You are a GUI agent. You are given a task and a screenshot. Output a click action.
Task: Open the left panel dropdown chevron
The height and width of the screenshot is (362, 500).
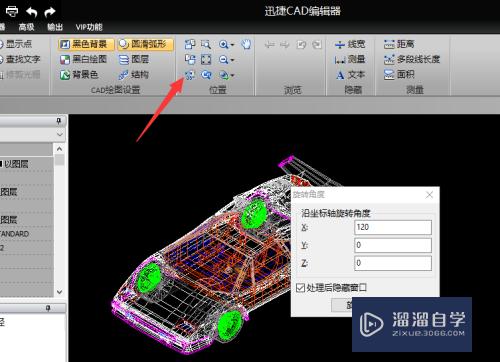pyautogui.click(x=60, y=135)
